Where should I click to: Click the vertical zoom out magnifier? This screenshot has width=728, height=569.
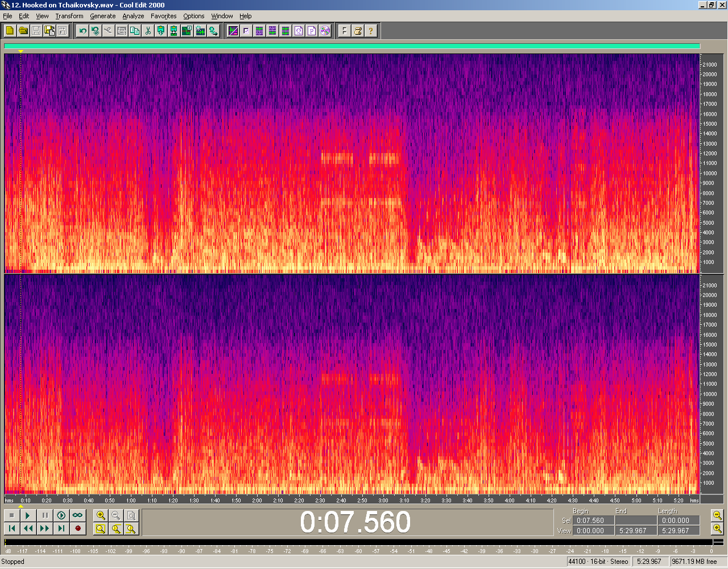click(x=717, y=516)
